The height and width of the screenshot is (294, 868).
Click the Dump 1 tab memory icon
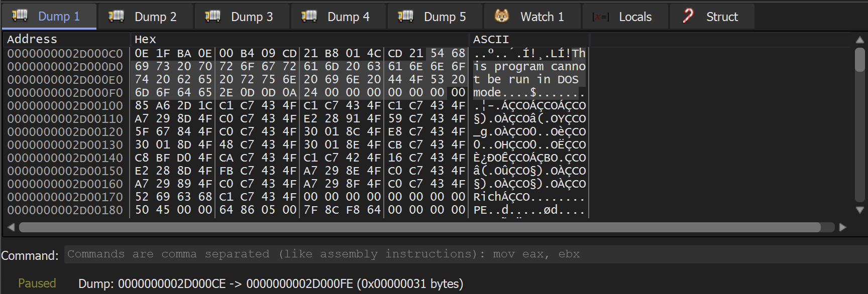coord(20,16)
